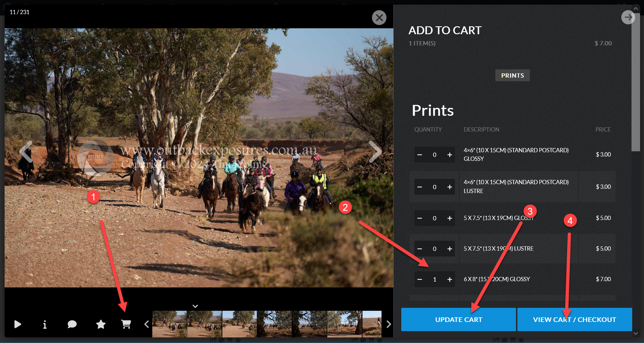Increase quantity of 5x7.5 Lustre print

click(x=450, y=249)
